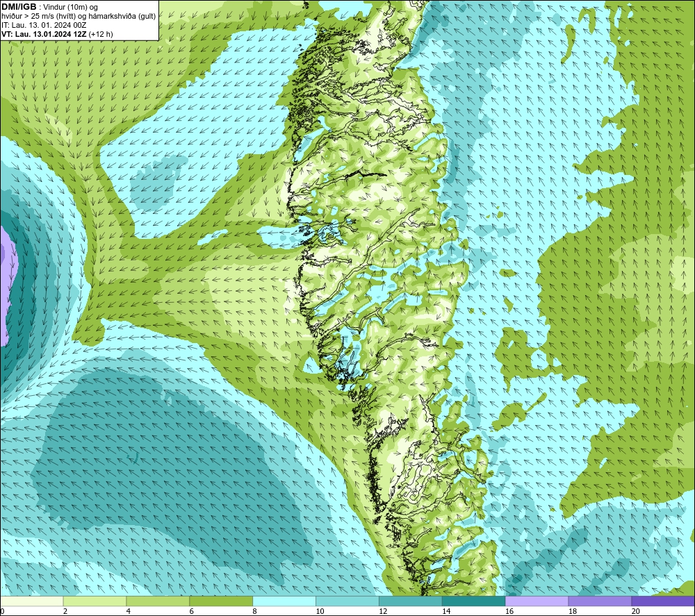The height and width of the screenshot is (616, 695).
Task: Click the scale label "12"
Action: (383, 611)
